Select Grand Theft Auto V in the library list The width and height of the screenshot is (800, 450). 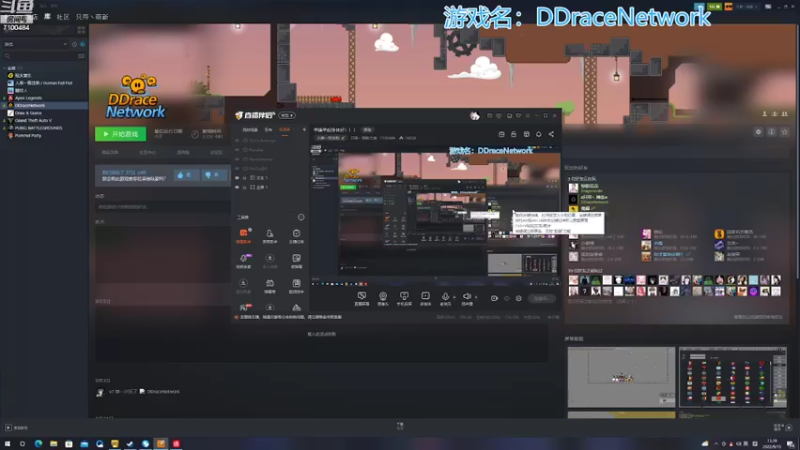pyautogui.click(x=33, y=120)
